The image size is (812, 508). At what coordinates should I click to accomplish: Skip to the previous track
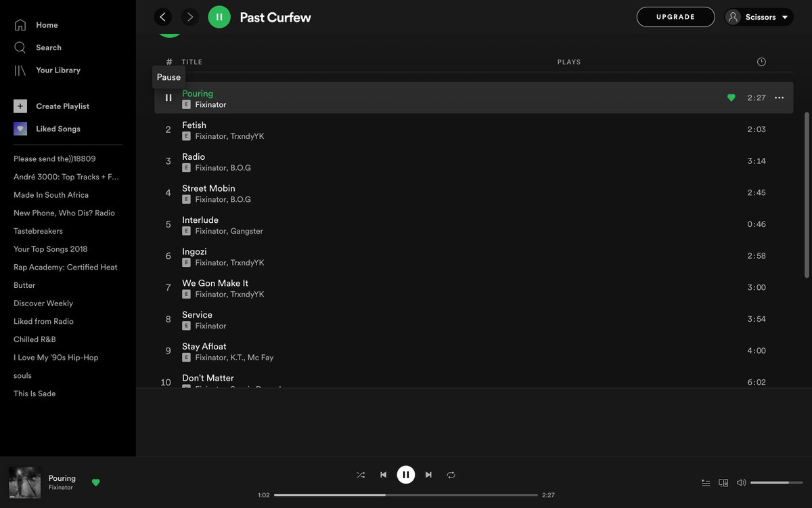(383, 475)
